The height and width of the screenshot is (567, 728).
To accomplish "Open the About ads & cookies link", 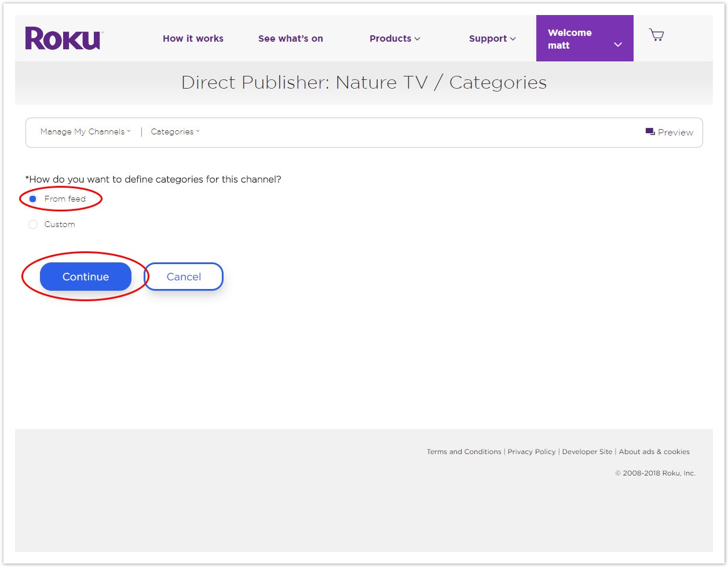I will [x=654, y=452].
